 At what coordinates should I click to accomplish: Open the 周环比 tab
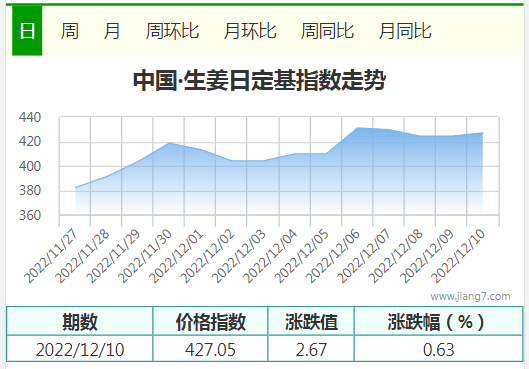pyautogui.click(x=172, y=31)
